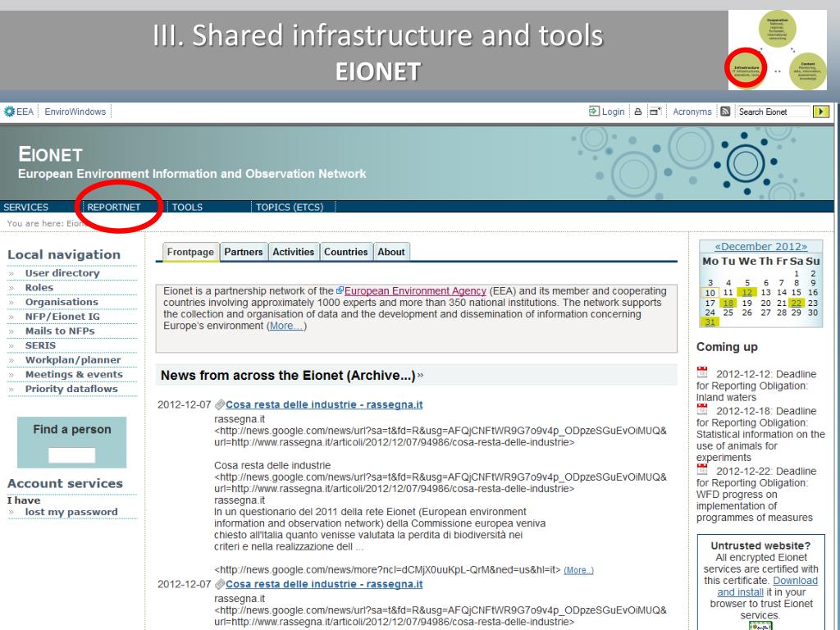Open Priority dataflows link
This screenshot has width=840, height=630.
pos(71,389)
